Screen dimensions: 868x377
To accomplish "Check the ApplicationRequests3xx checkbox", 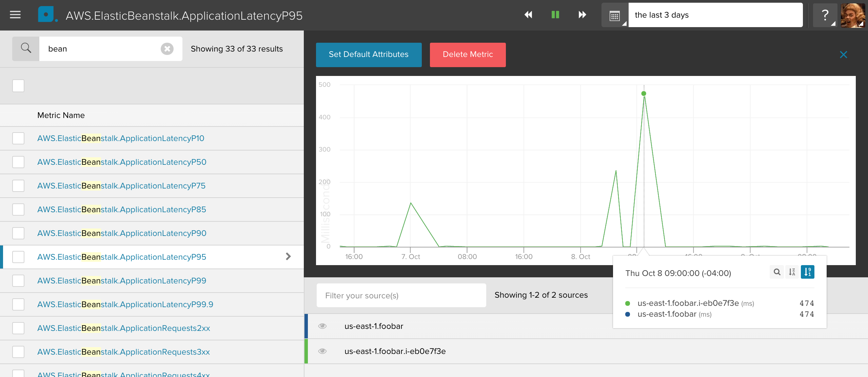I will [x=18, y=352].
